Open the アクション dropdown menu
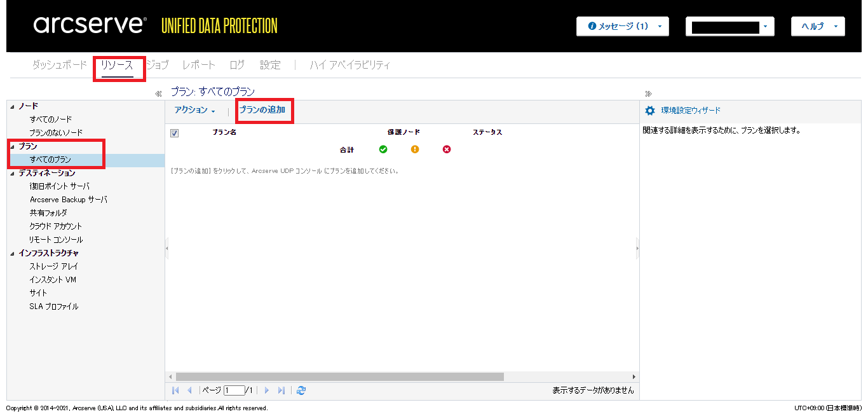Image resolution: width=868 pixels, height=414 pixels. [195, 111]
